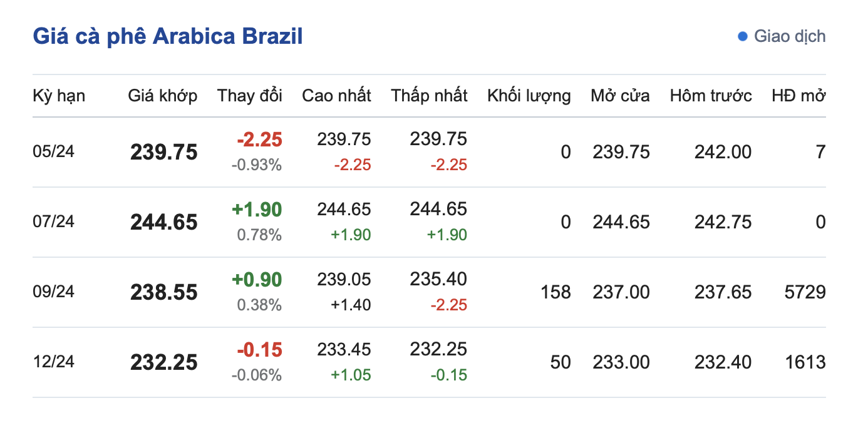Select the 5729 open interest value
Viewport: 868px width, 423px height.
tap(804, 292)
